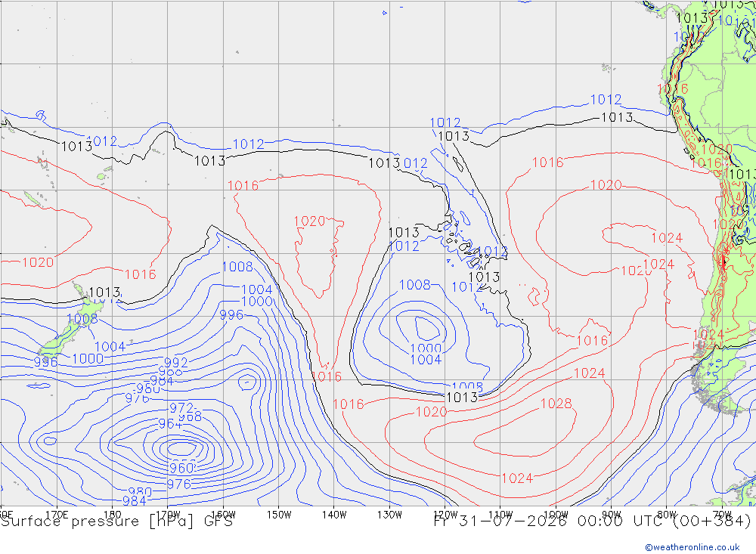Click the 150W longitude label
Viewport: 756px width, 554px height.
pos(279,515)
